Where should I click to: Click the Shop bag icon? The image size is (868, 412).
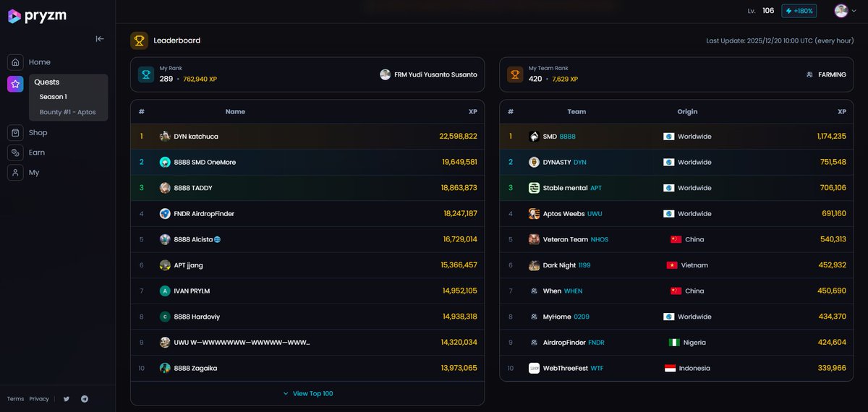pos(15,133)
